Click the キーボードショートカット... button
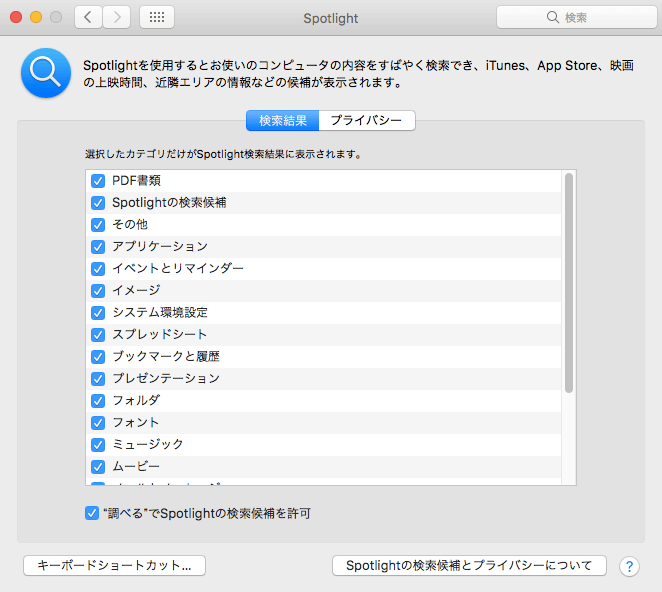662x592 pixels. (x=114, y=565)
